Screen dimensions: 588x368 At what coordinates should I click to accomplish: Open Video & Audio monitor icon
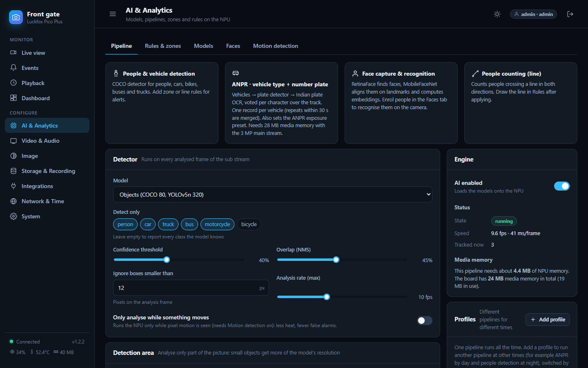tap(13, 141)
